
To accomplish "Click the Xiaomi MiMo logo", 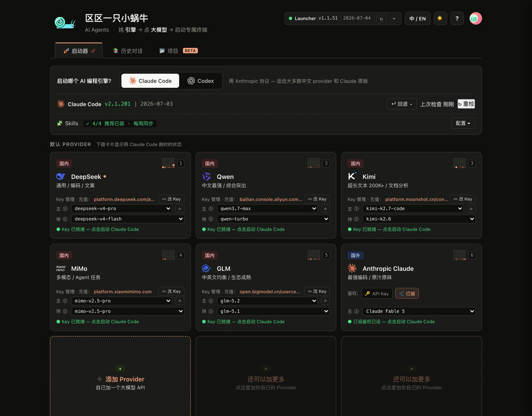I will point(61,269).
